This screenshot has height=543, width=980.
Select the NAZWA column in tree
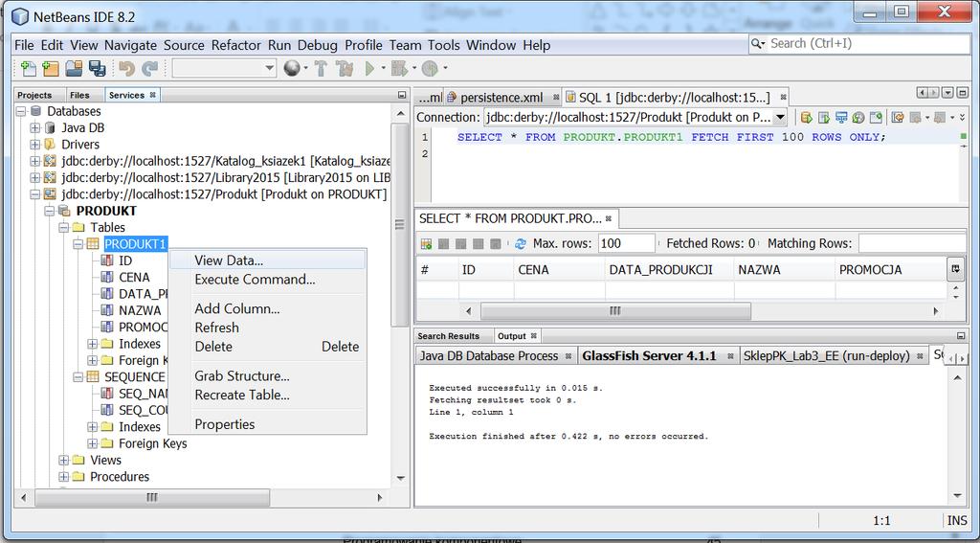(x=140, y=310)
